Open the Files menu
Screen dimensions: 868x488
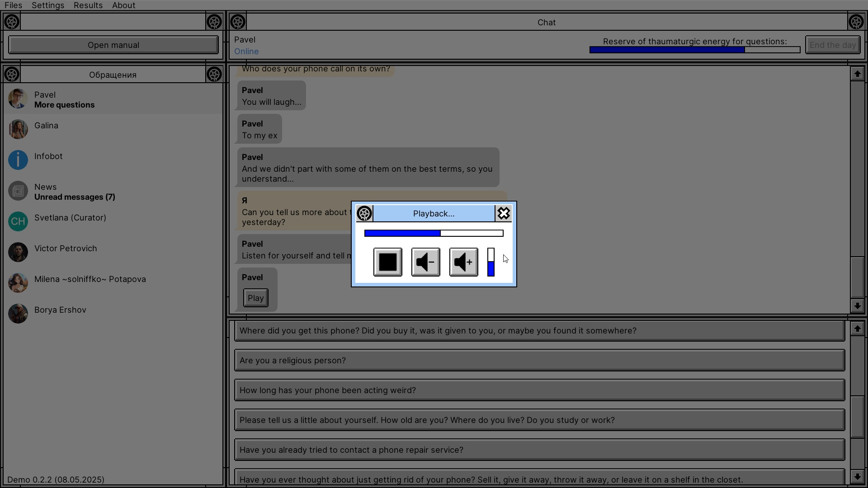[13, 5]
